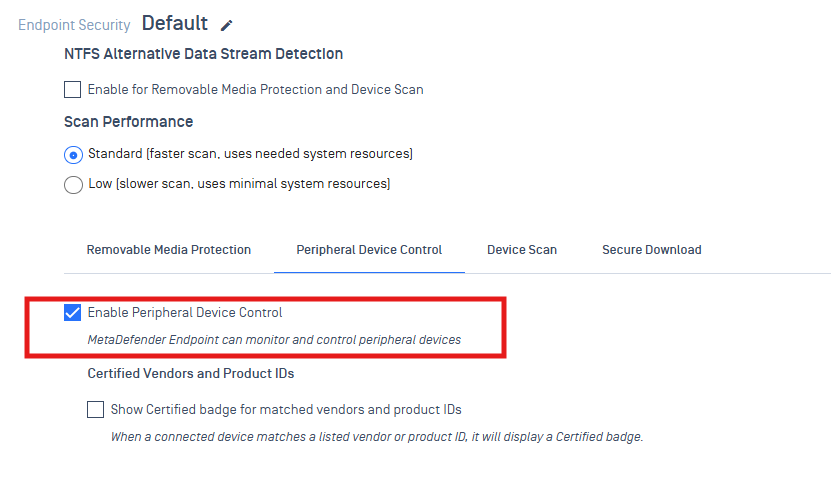Screen dimensions: 831x486
Task: Click the Certified badge explanation hint text
Action: [376, 437]
